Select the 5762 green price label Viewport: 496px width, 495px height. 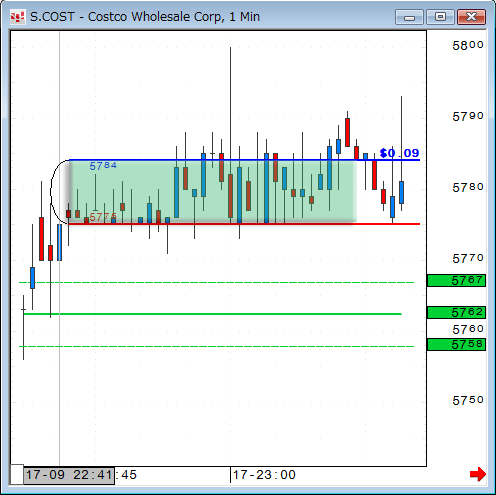456,312
